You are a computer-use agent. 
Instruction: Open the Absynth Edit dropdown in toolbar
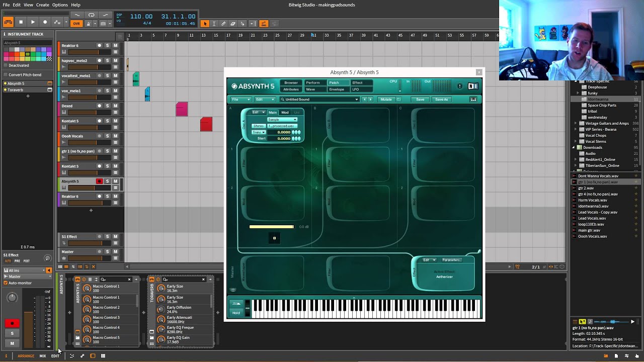265,100
